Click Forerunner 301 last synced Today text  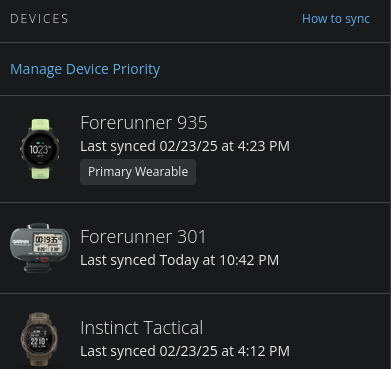point(179,260)
